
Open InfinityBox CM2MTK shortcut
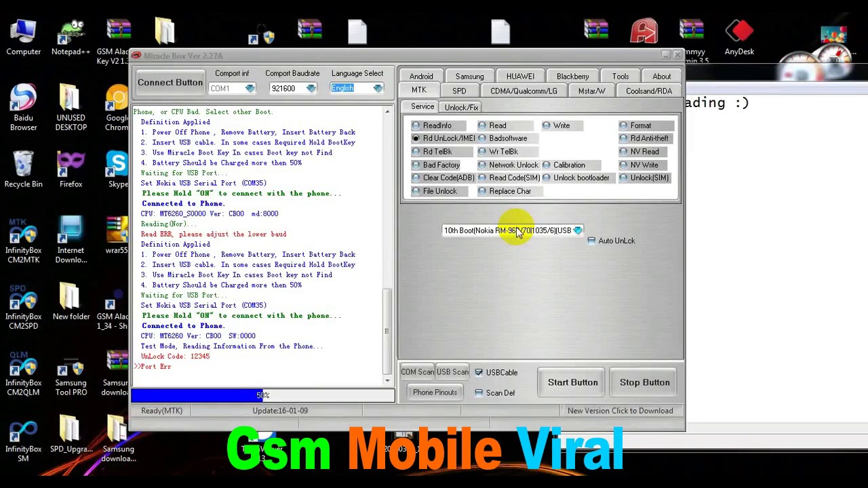coord(23,241)
